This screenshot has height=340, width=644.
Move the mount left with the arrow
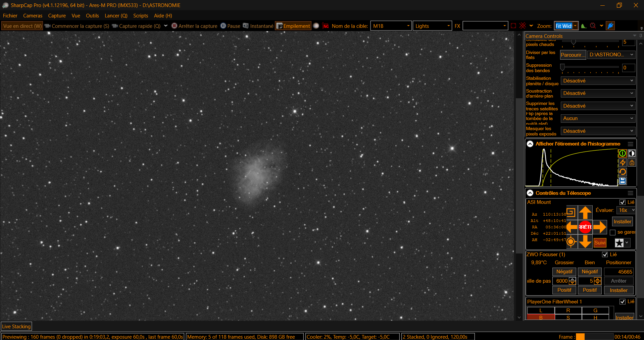572,227
